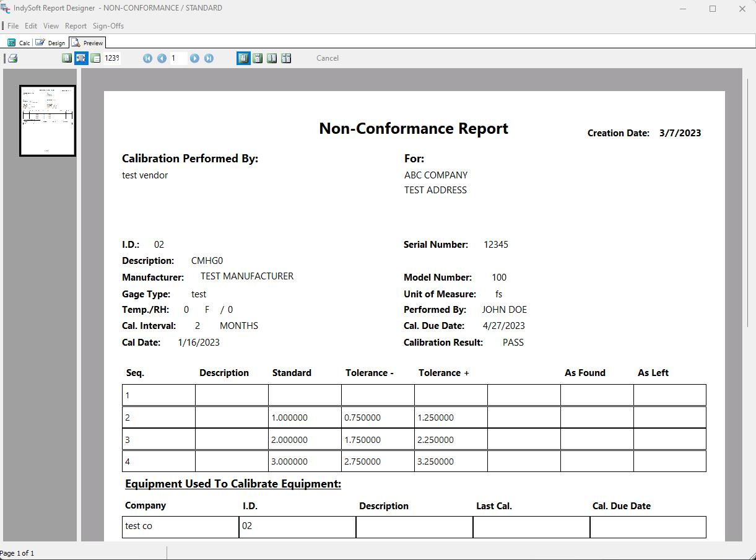This screenshot has width=756, height=560.
Task: Click the zoom percentage input field
Action: click(112, 58)
